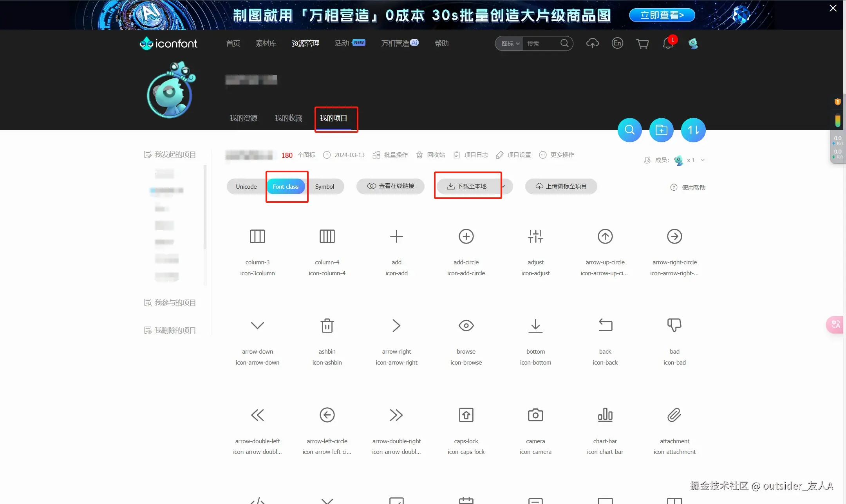
Task: Open the notification bell with red badge
Action: click(x=668, y=43)
